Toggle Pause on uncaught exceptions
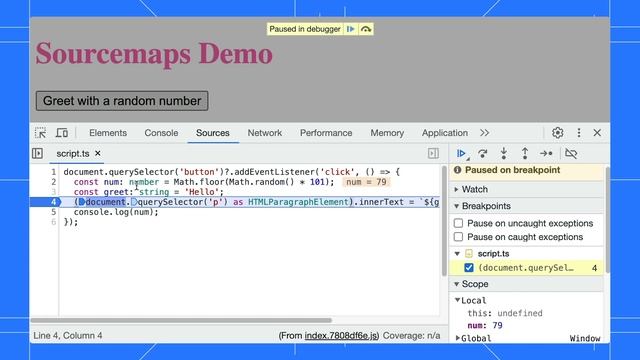 [x=458, y=223]
